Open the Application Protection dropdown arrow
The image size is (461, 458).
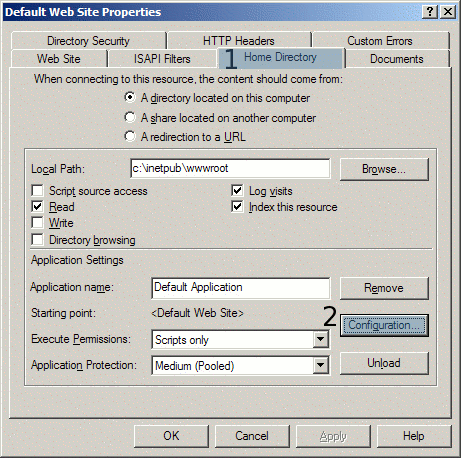[x=321, y=365]
